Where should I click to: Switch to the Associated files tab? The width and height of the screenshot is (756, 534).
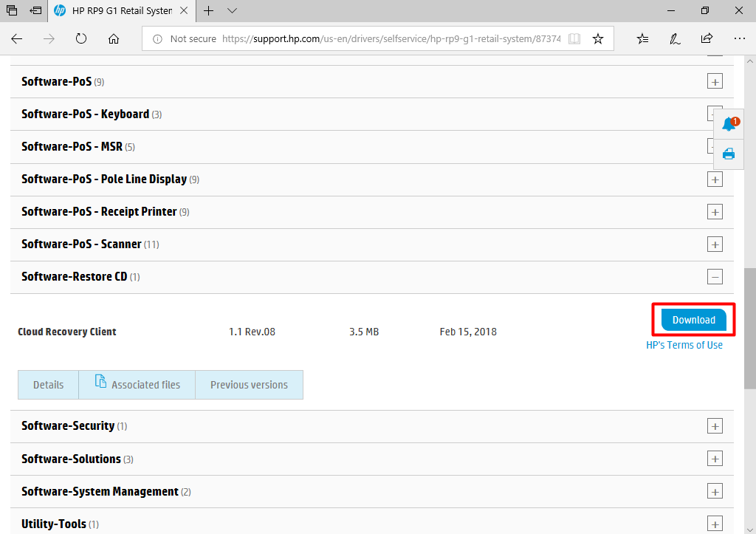pos(137,385)
